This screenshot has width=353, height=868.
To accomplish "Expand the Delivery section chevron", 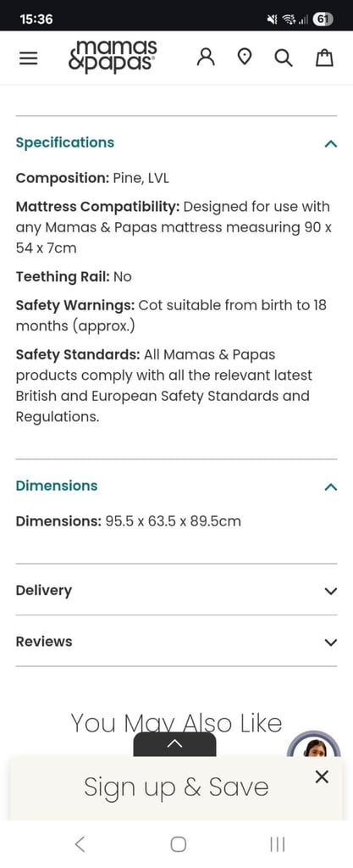I will [x=330, y=591].
